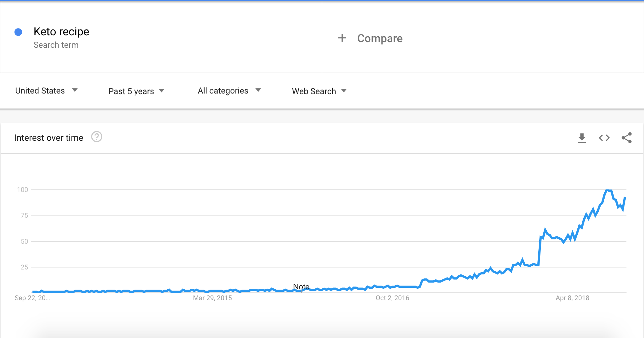This screenshot has width=644, height=338.
Task: Click the arrow beside Web Search
Action: click(x=344, y=91)
